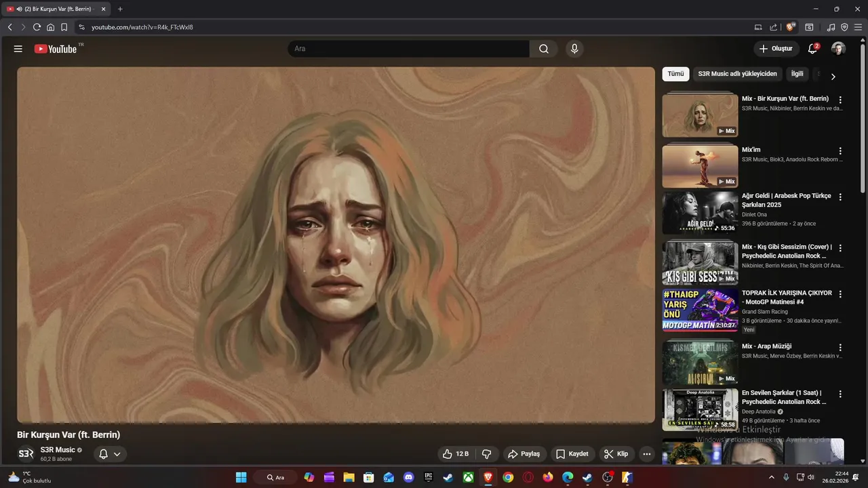Open the YouTube hamburger guide menu
868x488 pixels.
coord(18,49)
